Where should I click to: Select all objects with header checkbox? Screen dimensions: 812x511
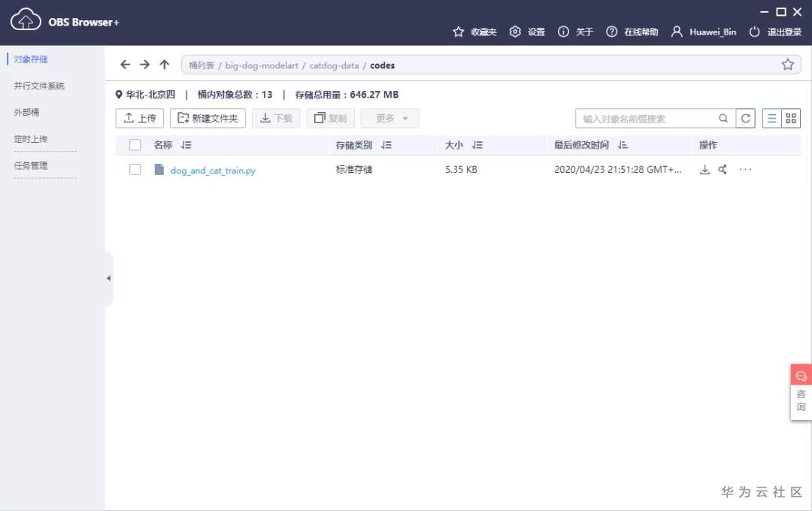(x=135, y=145)
